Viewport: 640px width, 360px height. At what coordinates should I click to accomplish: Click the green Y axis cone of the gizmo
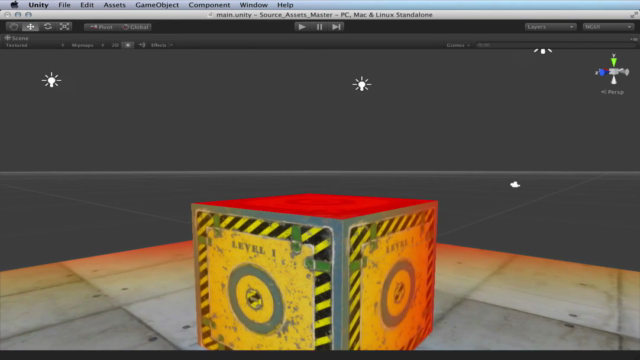coord(613,62)
